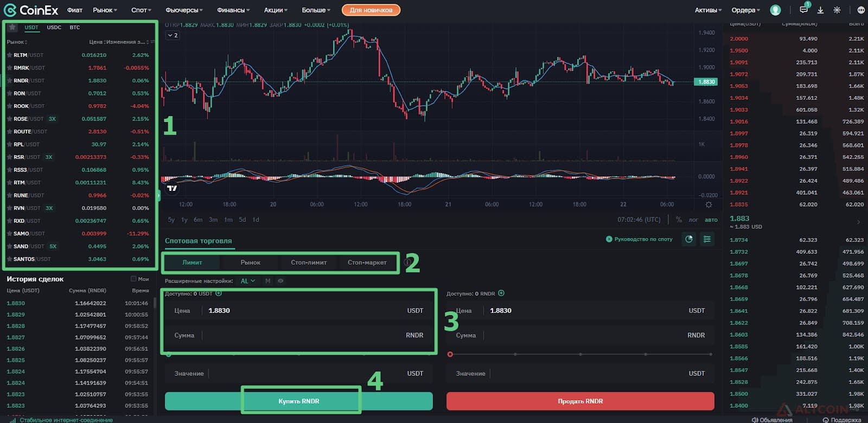Expand the 'Финансы' menu
The image size is (868, 423).
233,10
